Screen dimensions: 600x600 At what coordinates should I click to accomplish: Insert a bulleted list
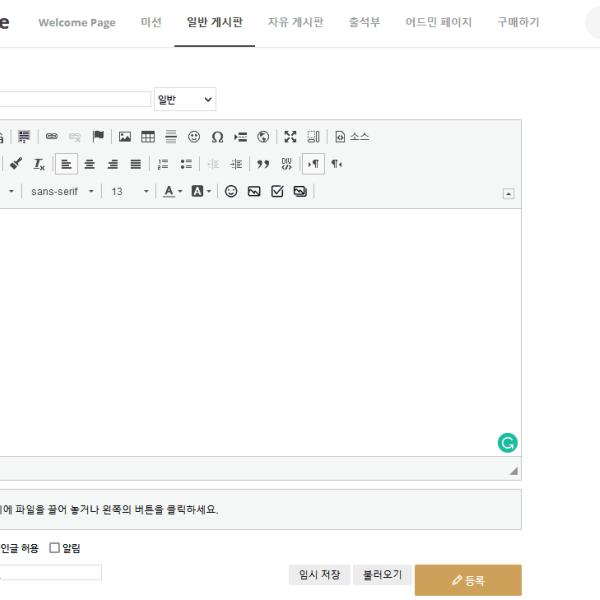(x=184, y=163)
